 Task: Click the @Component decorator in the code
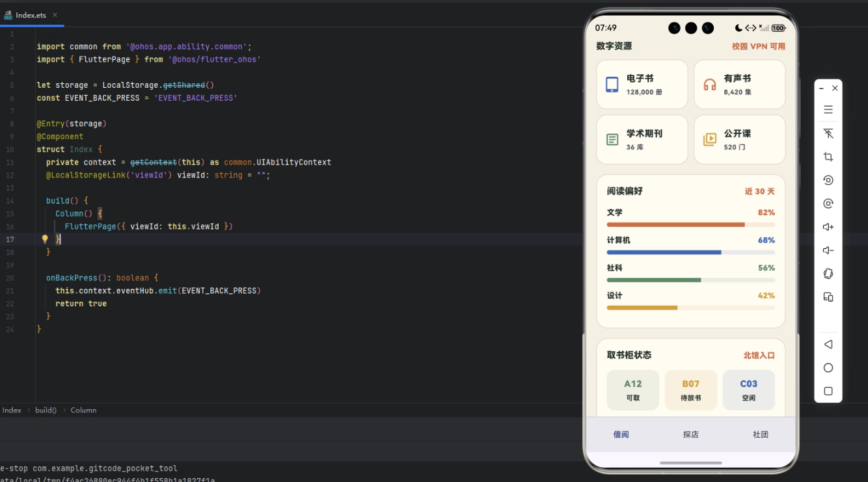pyautogui.click(x=60, y=137)
